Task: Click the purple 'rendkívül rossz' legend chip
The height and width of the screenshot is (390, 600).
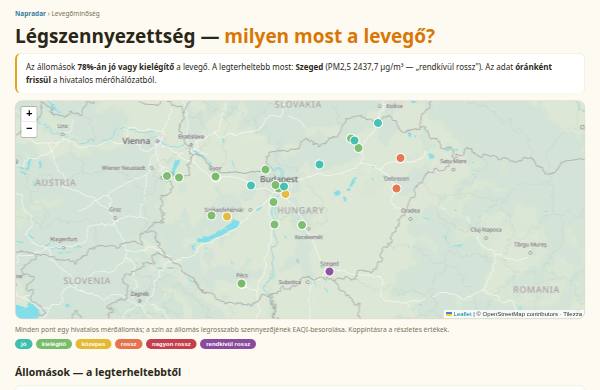Action: pyautogui.click(x=228, y=344)
